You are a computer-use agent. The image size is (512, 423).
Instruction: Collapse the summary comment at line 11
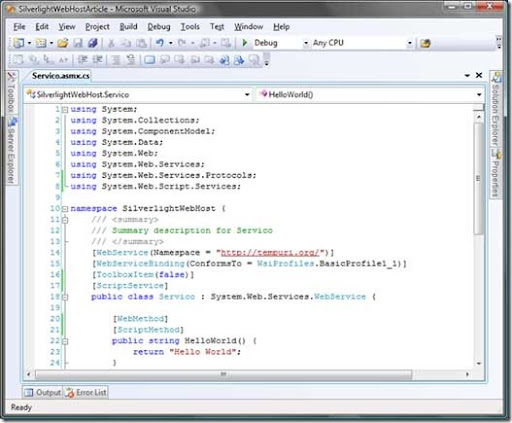[x=65, y=220]
